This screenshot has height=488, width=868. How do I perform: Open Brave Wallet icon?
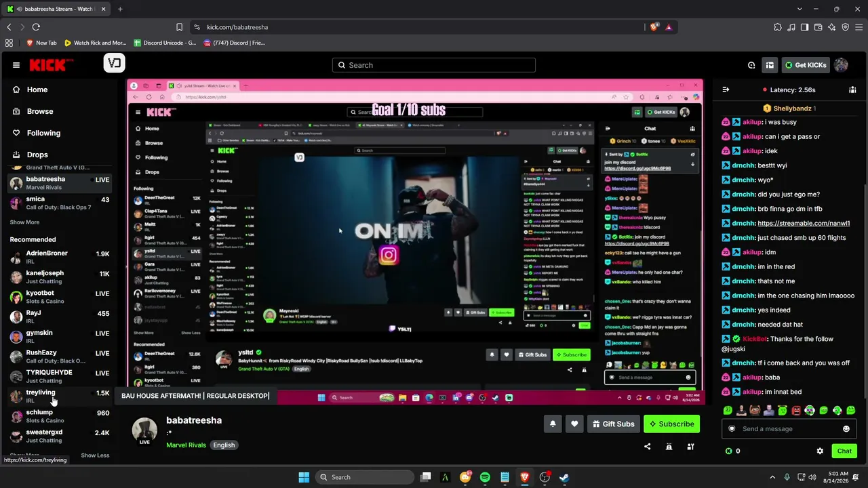click(x=818, y=27)
